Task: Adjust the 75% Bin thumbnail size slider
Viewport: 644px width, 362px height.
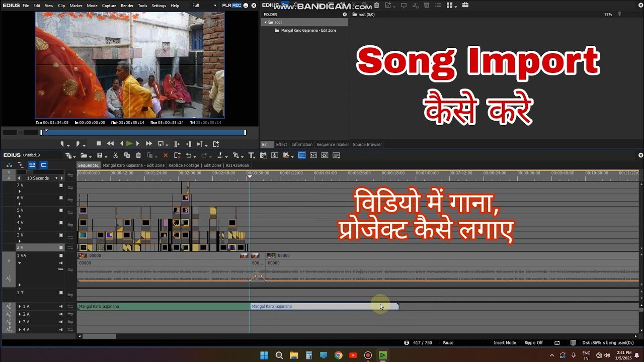Action: [620, 15]
